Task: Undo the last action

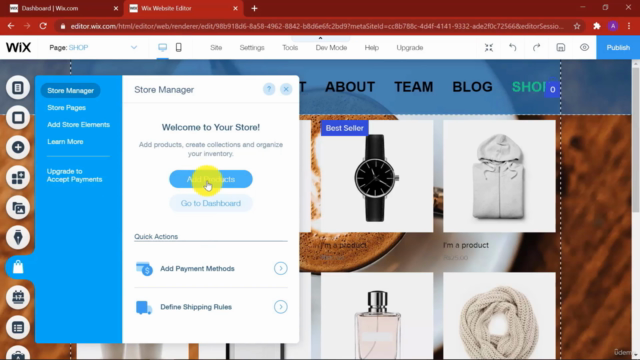Action: click(x=513, y=47)
